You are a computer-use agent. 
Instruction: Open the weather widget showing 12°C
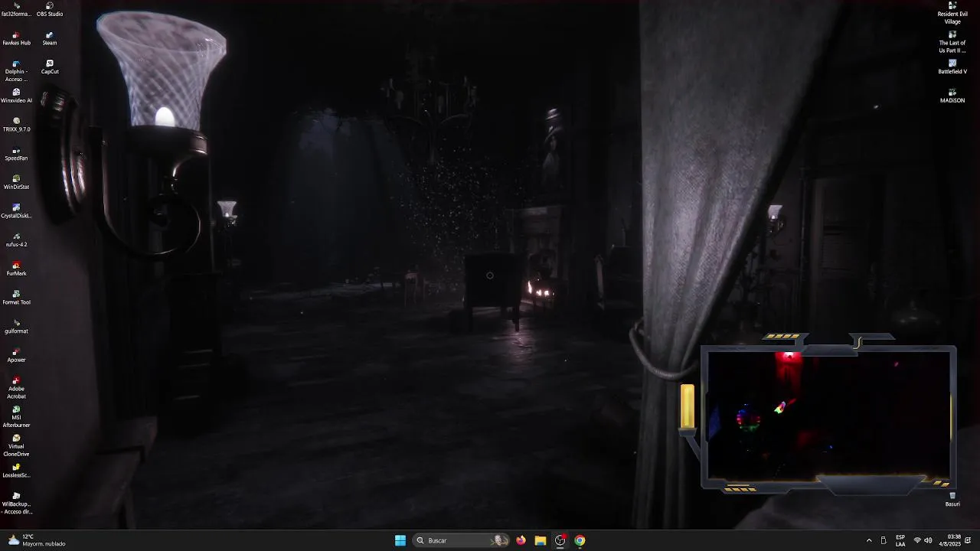(37, 540)
